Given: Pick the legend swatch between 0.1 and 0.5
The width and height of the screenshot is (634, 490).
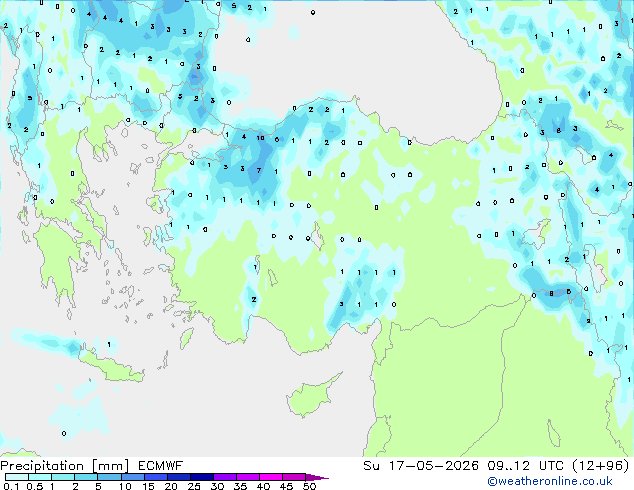Looking at the screenshot, I should point(17,477).
